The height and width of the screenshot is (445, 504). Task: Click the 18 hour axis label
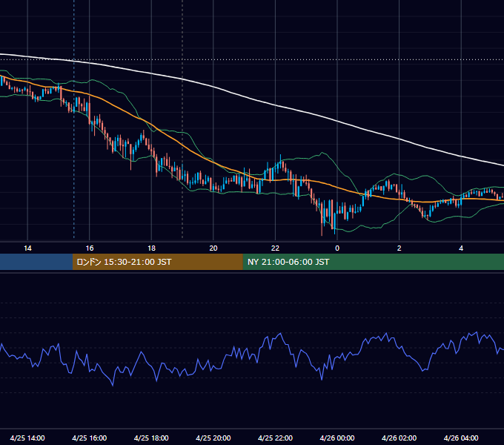pyautogui.click(x=151, y=248)
